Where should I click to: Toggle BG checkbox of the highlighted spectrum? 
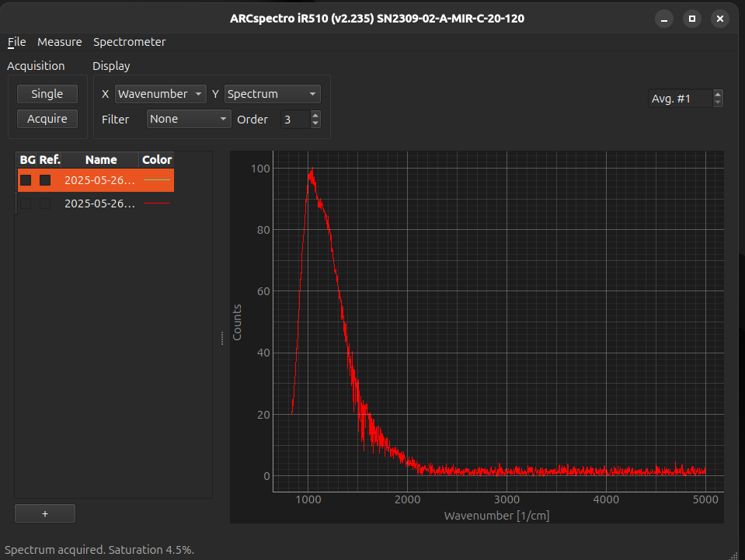click(x=26, y=180)
